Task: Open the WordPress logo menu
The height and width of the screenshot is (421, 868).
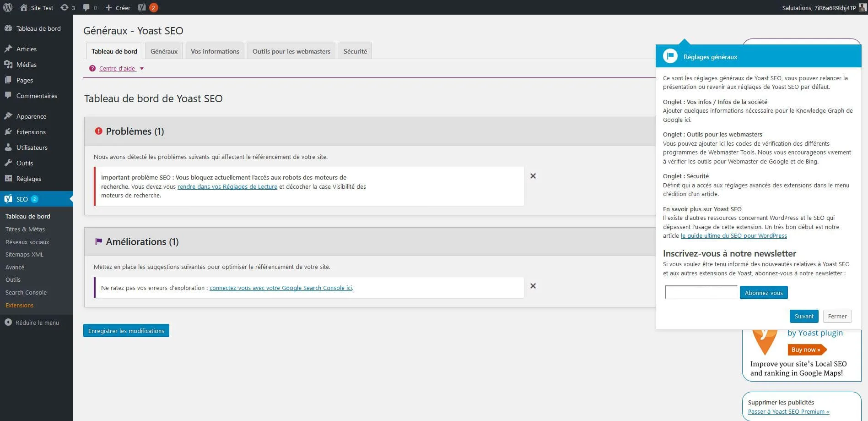Action: (8, 7)
